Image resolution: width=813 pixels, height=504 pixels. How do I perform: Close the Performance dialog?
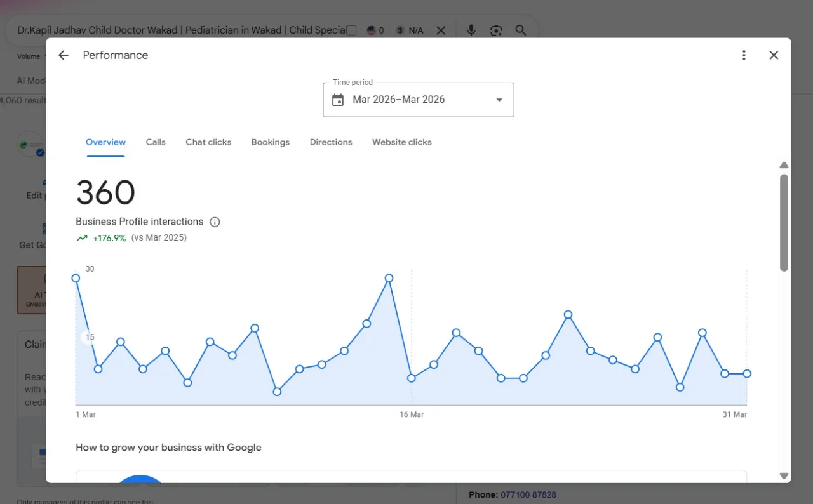tap(774, 55)
